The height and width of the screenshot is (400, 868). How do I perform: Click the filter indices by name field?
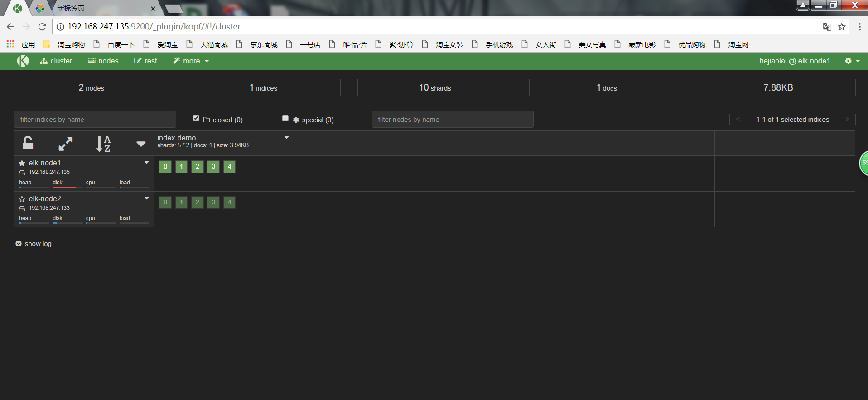(95, 120)
